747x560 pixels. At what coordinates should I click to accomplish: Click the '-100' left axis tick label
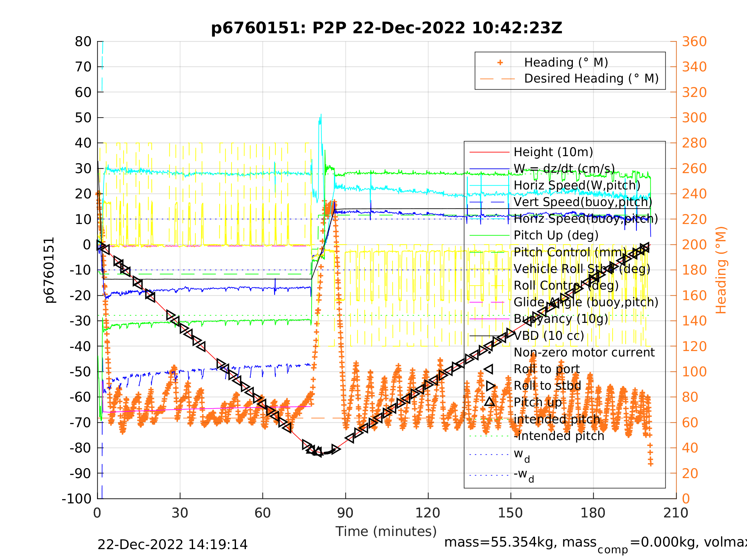pyautogui.click(x=76, y=499)
